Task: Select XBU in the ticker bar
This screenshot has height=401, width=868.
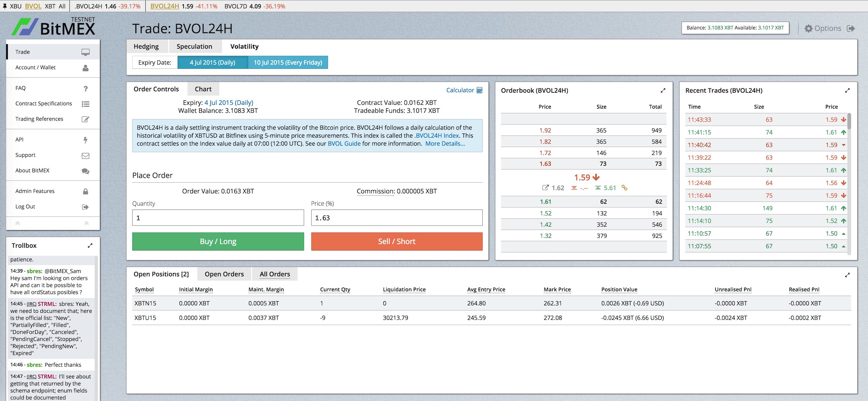Action: 15,6
